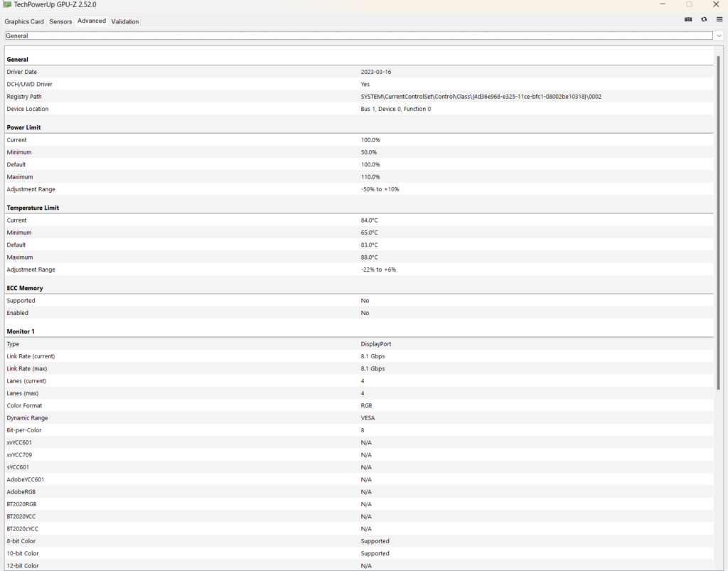Screen dimensions: 728x571
Task: Click the 12-bit Color label
Action: point(23,565)
